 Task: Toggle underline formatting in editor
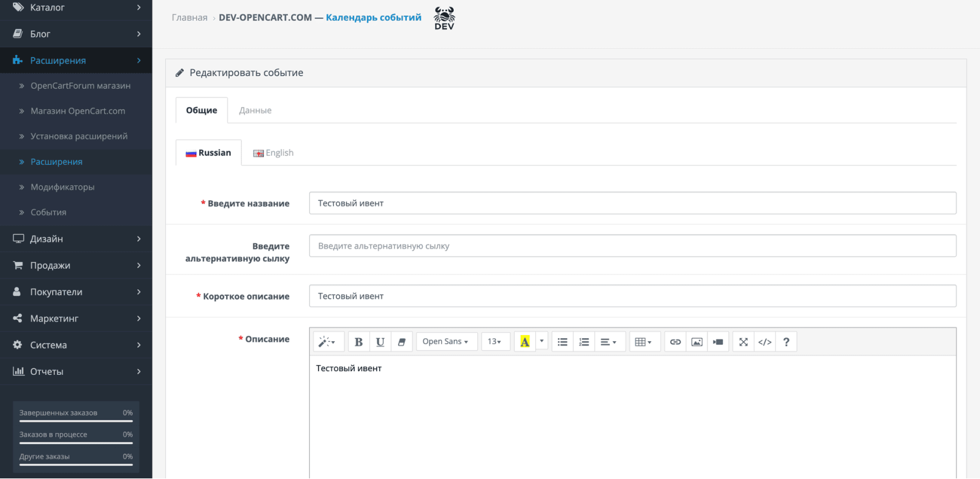click(x=380, y=342)
